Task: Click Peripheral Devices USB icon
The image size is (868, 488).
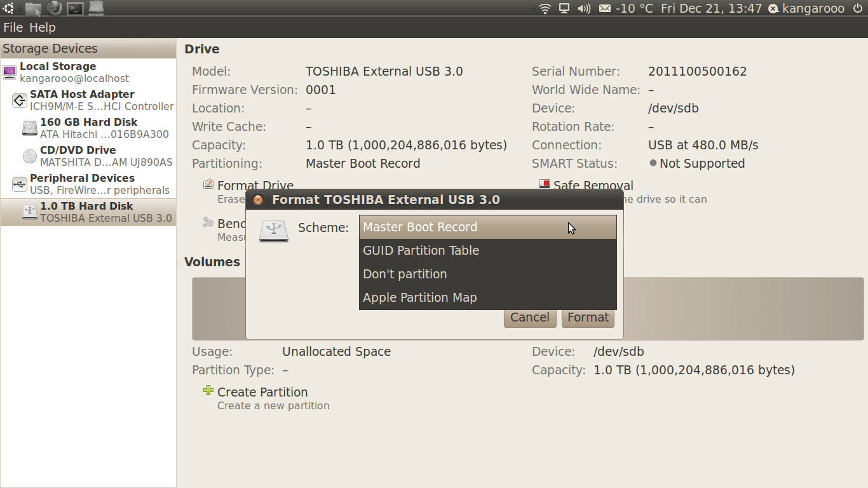Action: point(20,184)
